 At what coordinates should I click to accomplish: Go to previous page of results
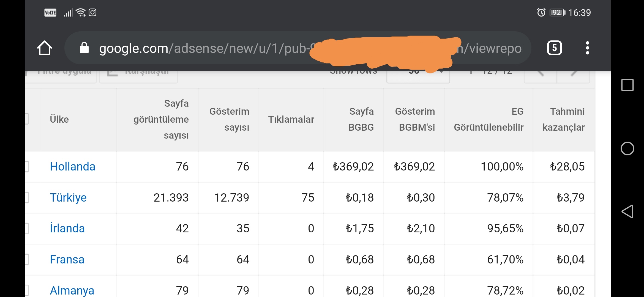pos(541,74)
